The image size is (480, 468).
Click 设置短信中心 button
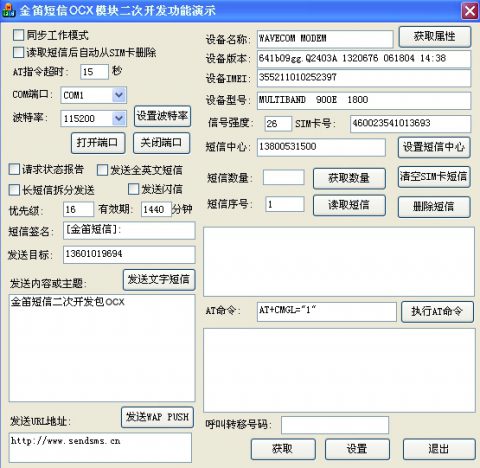tap(434, 147)
